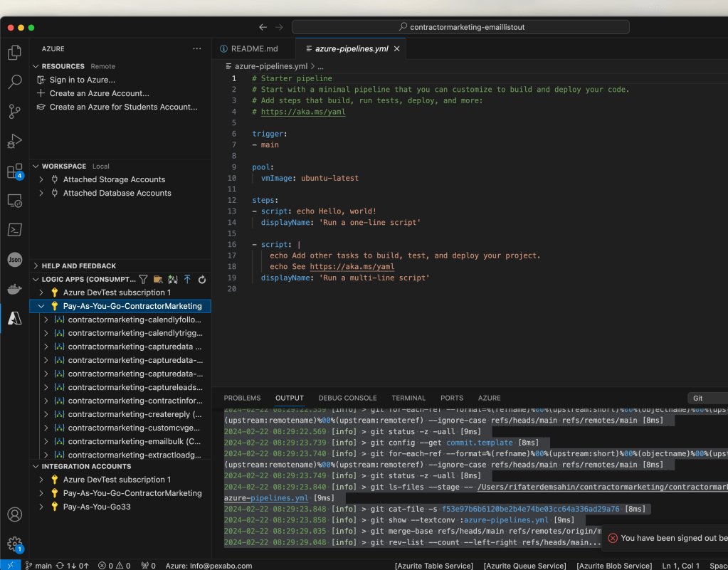
Task: Click the Logic Apps filter icon
Action: [144, 280]
